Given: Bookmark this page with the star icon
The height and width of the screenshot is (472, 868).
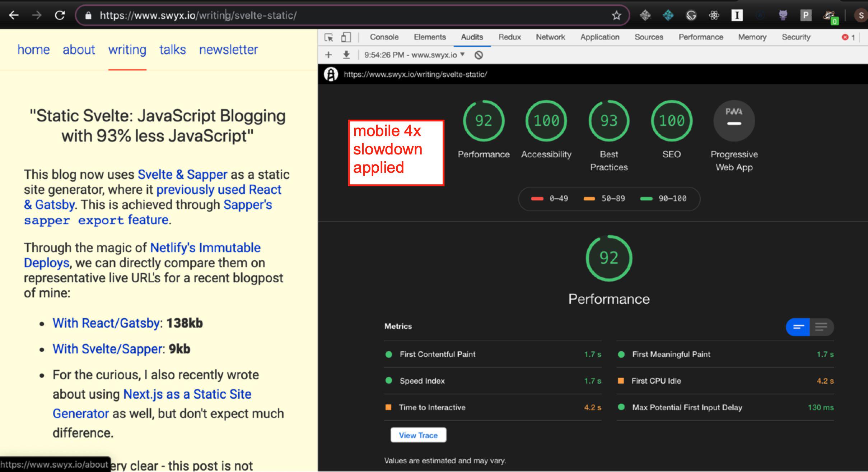Looking at the screenshot, I should click(616, 15).
